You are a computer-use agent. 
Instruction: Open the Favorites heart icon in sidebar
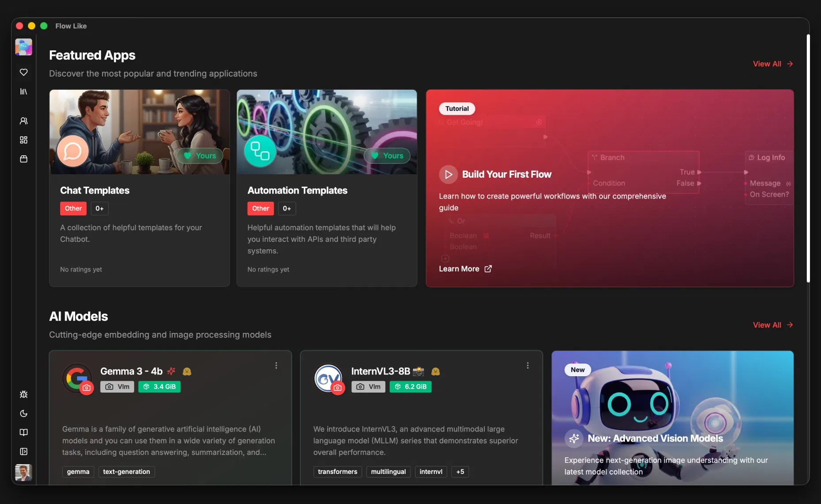click(x=23, y=72)
